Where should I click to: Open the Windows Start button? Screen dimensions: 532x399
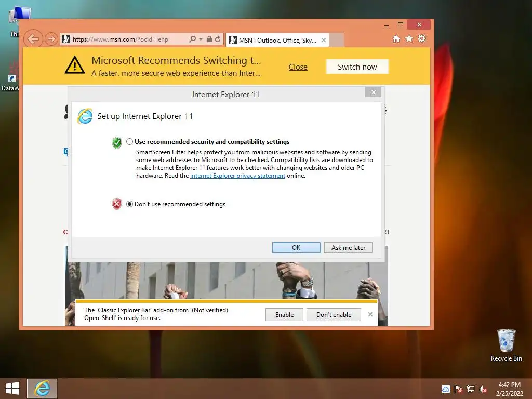coord(12,389)
